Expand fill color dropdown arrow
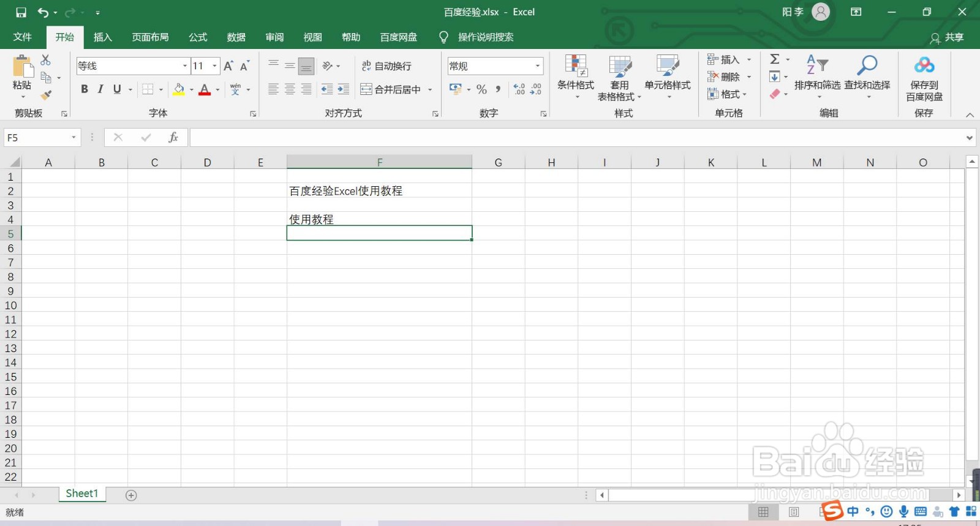The width and height of the screenshot is (980, 526). point(192,89)
